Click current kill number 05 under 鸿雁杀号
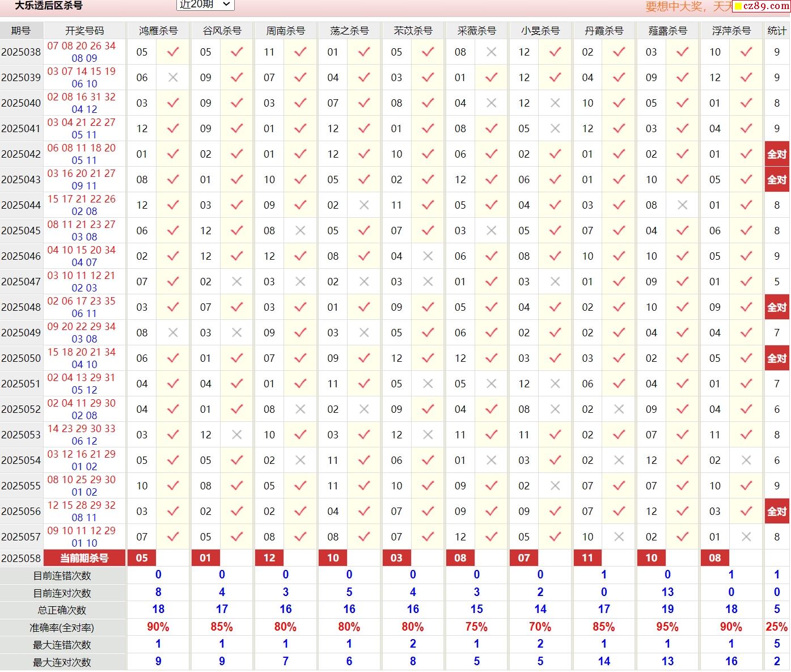 [x=142, y=558]
